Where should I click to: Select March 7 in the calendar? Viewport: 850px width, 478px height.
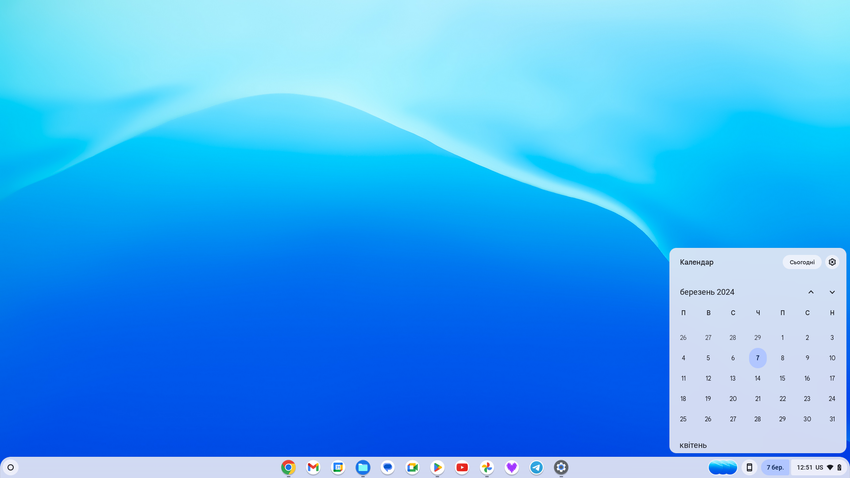(758, 358)
